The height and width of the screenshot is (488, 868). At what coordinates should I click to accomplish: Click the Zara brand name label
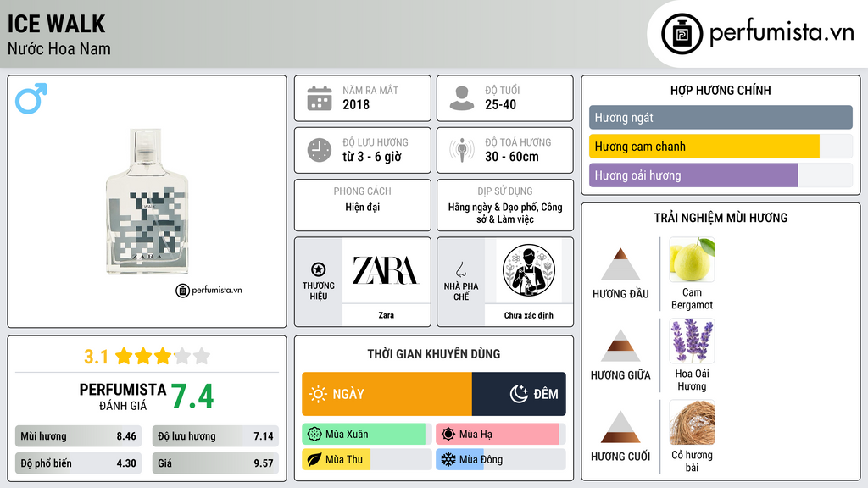(386, 315)
